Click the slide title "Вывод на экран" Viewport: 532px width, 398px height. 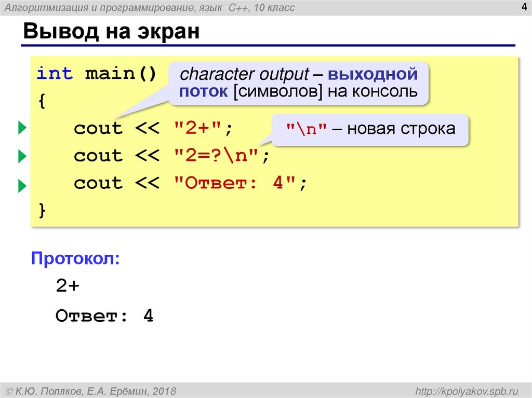112,32
